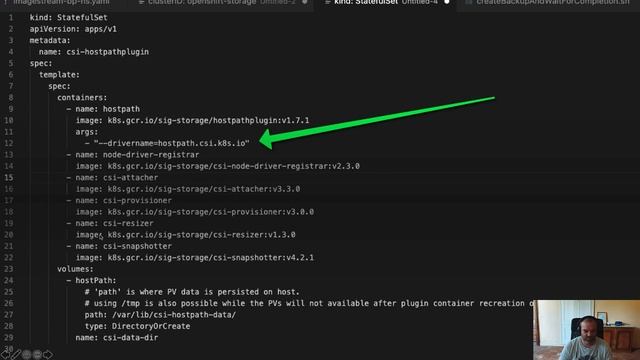Click "- name: hostpath" text

tap(103, 109)
